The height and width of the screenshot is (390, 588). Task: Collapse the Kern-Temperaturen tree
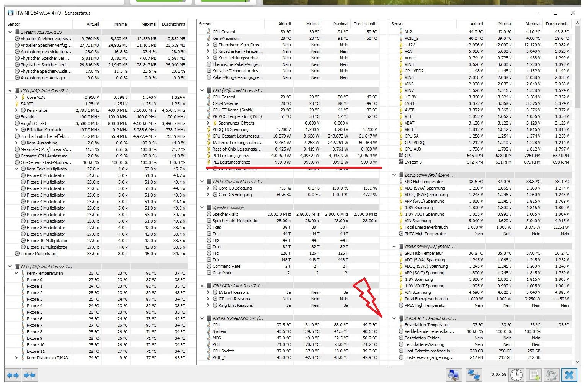click(x=16, y=273)
